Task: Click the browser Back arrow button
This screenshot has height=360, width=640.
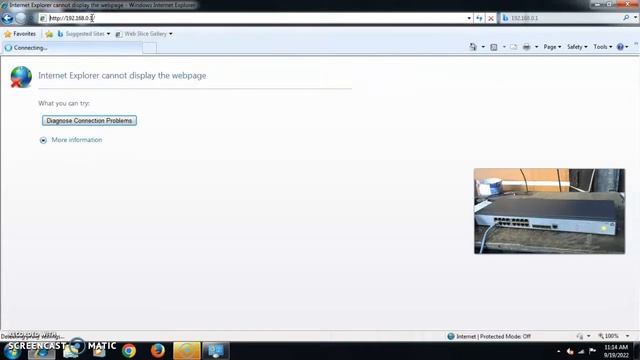Action: [x=7, y=18]
